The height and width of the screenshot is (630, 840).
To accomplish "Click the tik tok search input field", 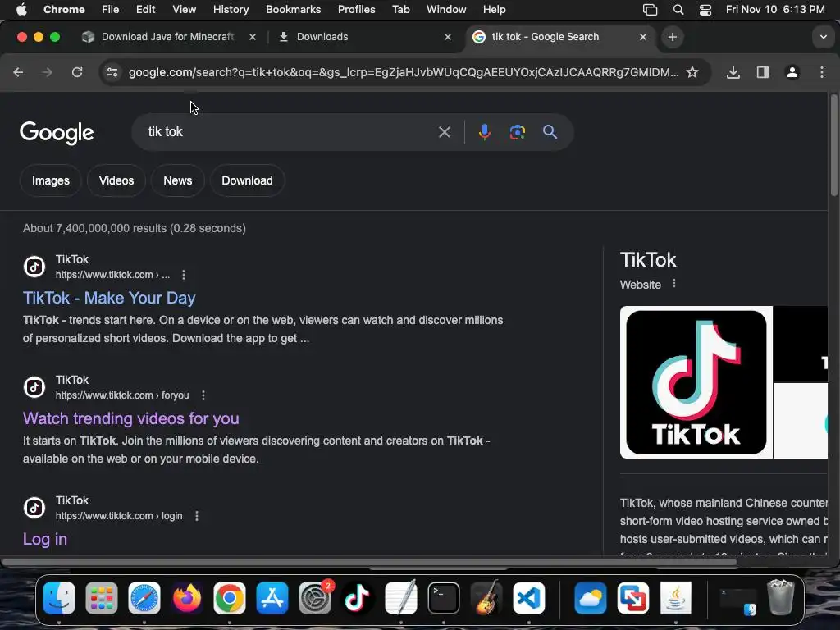I will click(290, 132).
